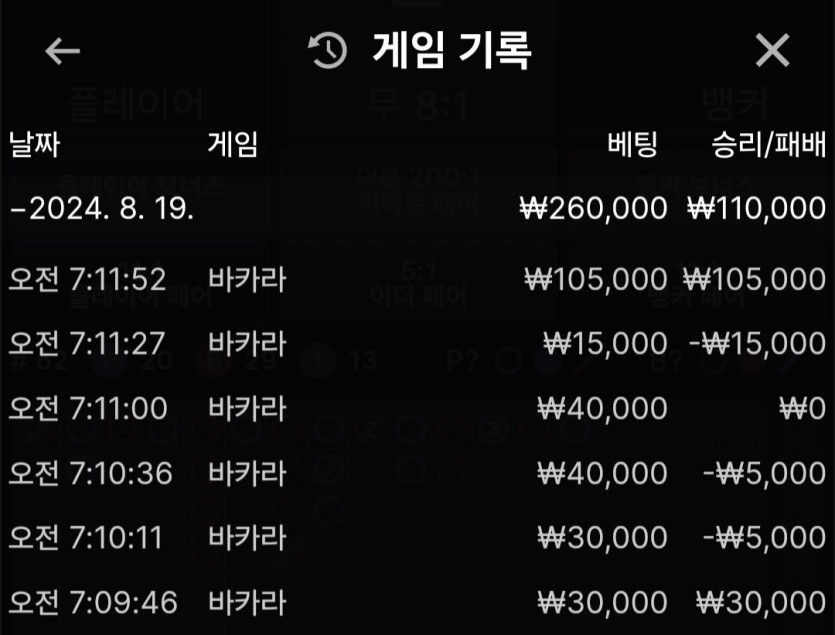Click the 승리/패배 column header
835x635 pixels.
[x=769, y=144]
